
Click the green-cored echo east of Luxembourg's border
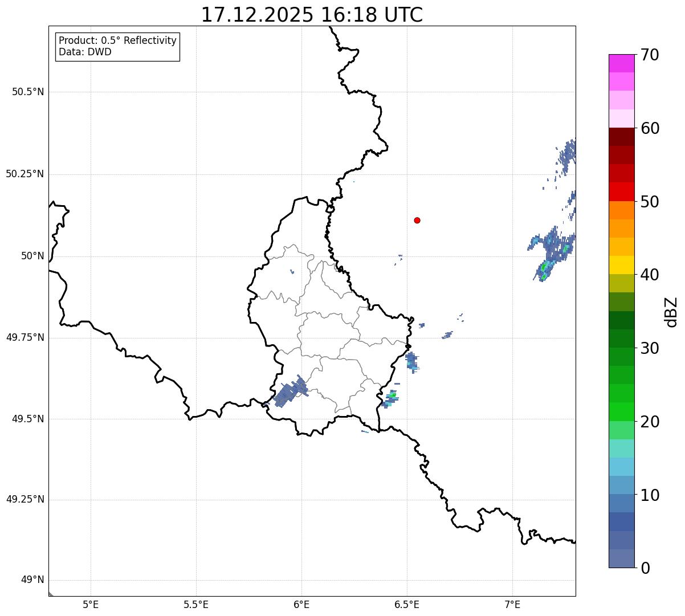click(390, 398)
